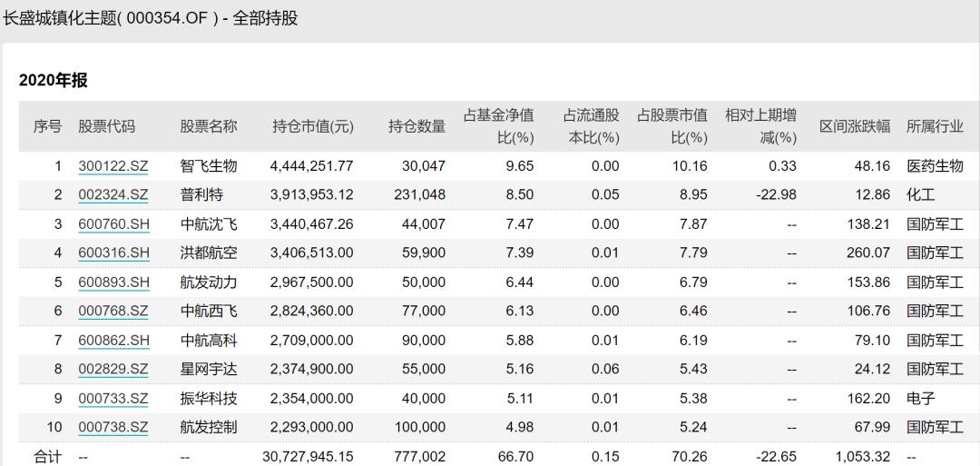Click the 占流通股本比(%) column header

click(x=592, y=126)
